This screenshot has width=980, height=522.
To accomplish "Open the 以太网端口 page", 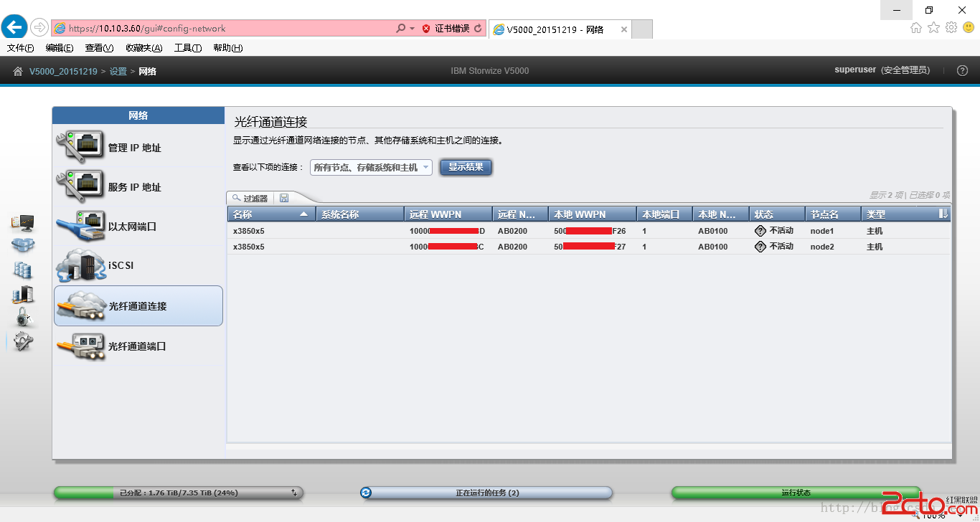I will point(138,227).
